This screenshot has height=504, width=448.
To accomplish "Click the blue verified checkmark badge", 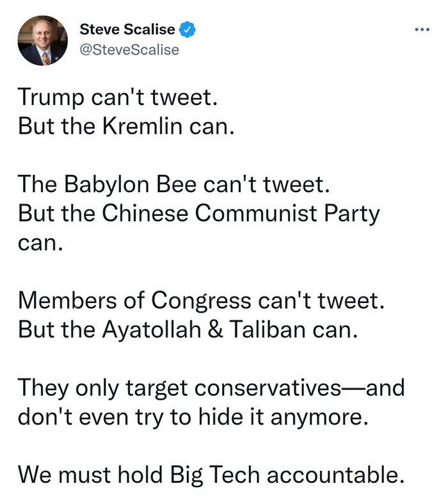I will tap(188, 29).
